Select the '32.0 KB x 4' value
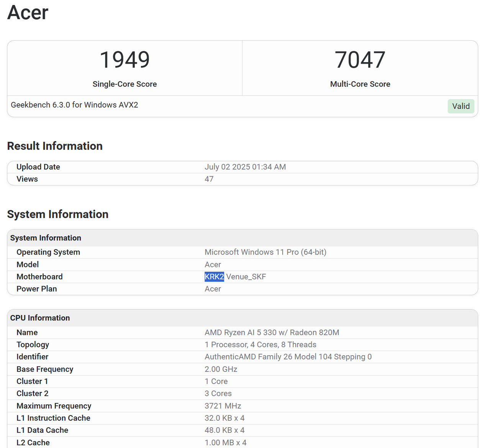480x448 pixels. point(224,418)
